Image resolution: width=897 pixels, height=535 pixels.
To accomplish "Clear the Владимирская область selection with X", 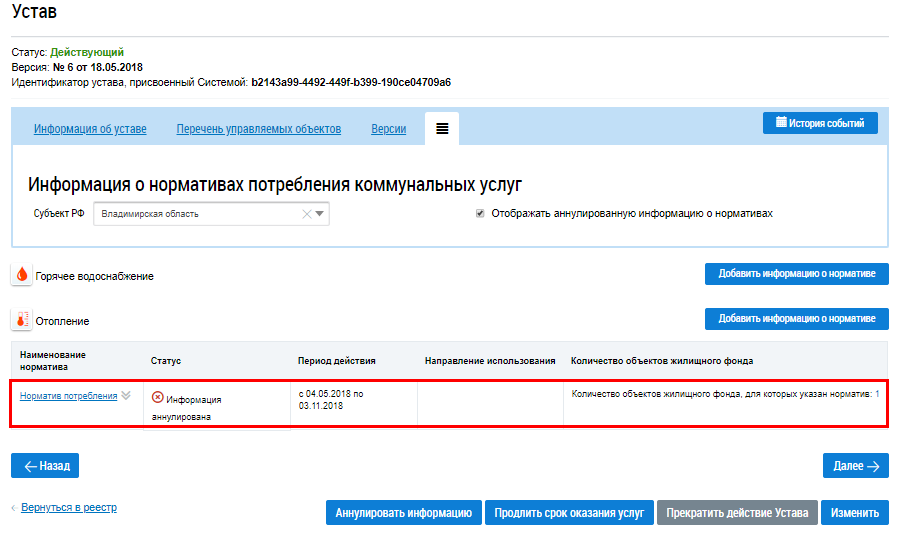I will (306, 213).
